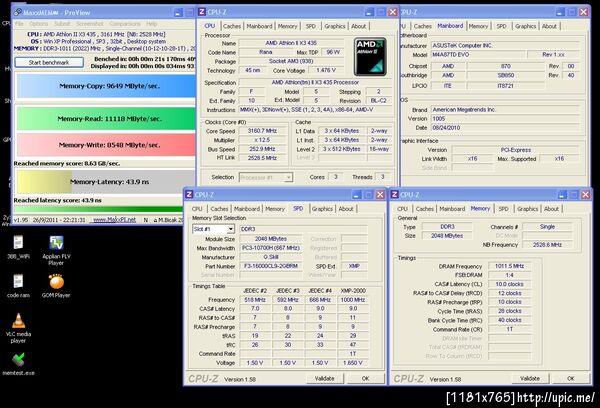Viewport: 600px width, 408px height.
Task: Click the Memory-Write 8548 MByte/sec bar
Action: [x=106, y=145]
